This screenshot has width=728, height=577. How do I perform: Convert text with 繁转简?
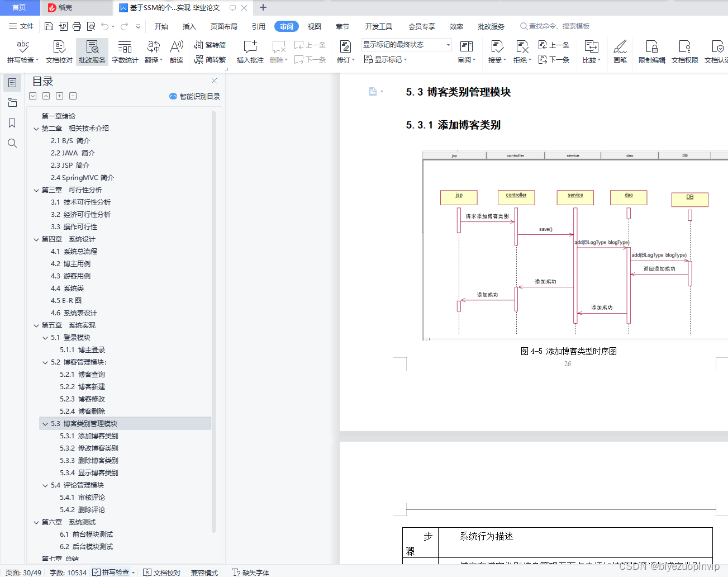tap(210, 45)
